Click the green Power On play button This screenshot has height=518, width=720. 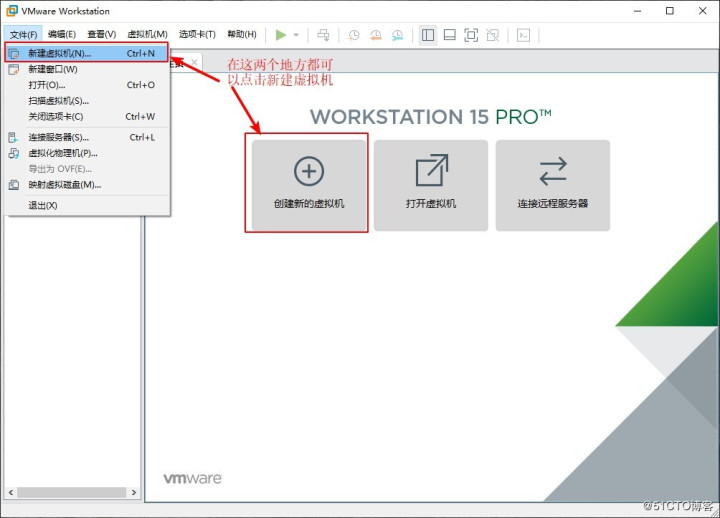tap(281, 35)
